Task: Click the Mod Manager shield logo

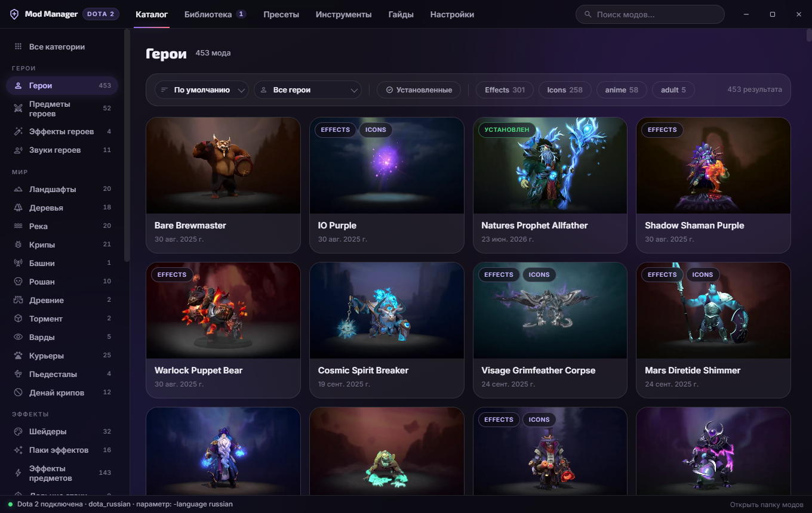Action: click(x=14, y=14)
